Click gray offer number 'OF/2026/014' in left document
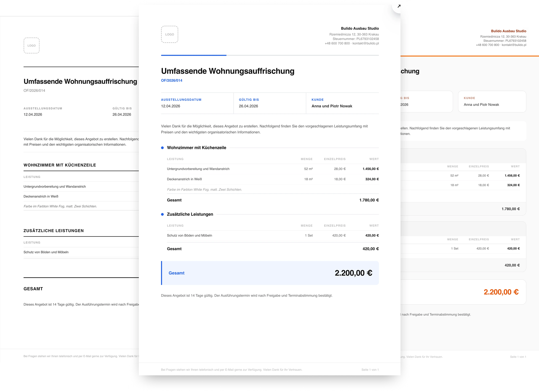This screenshot has height=392, width=539. [34, 91]
